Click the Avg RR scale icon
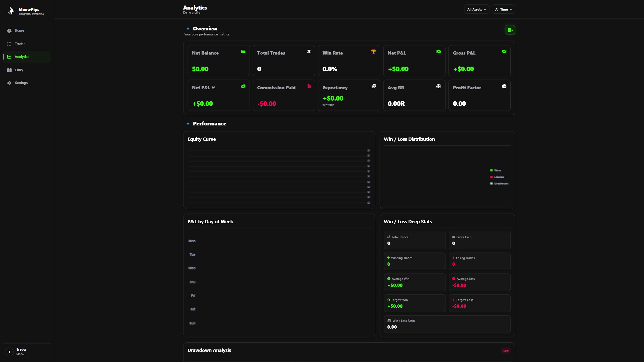Screen dimensions: 644x362 [x=438, y=86]
